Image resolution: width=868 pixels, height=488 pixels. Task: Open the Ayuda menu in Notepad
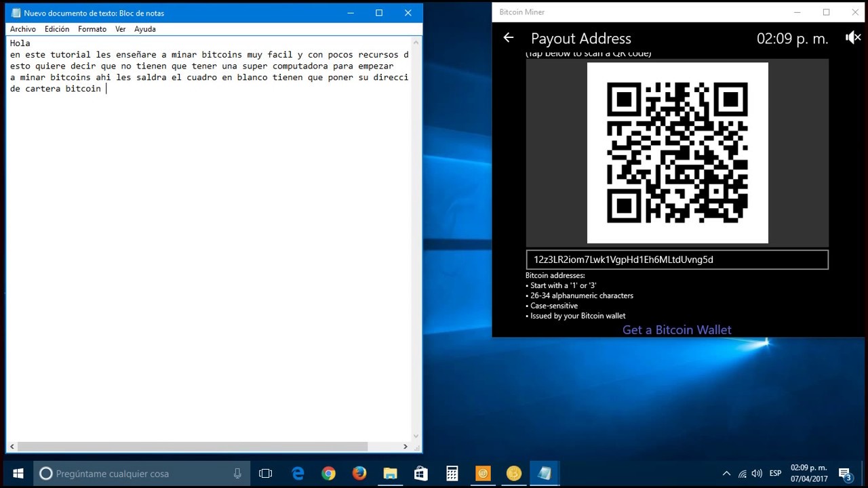click(x=145, y=29)
